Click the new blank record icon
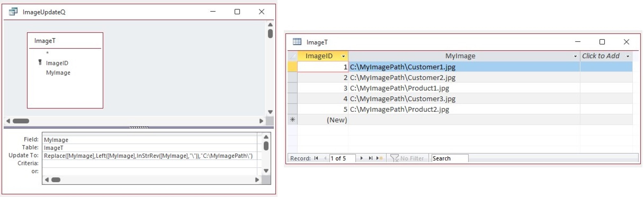644x197 pixels. [379, 158]
